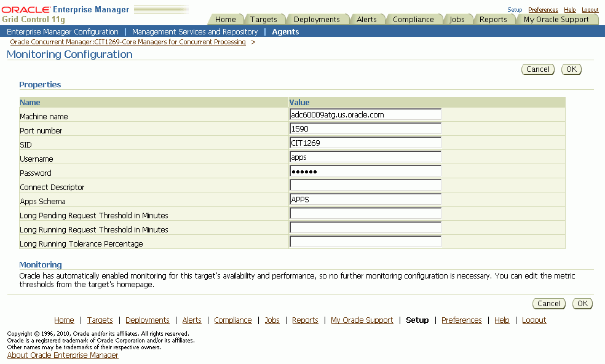
Task: Go to the Alerts tab
Action: 366,19
